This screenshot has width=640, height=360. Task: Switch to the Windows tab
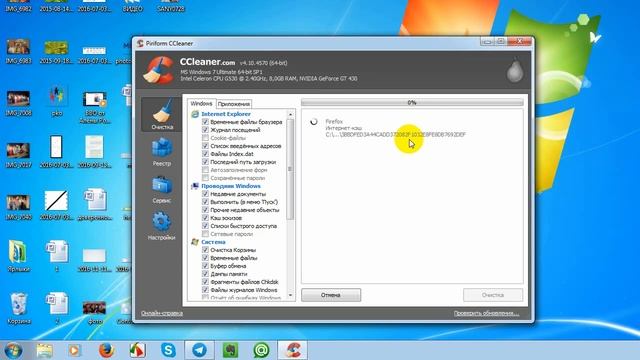coord(201,104)
